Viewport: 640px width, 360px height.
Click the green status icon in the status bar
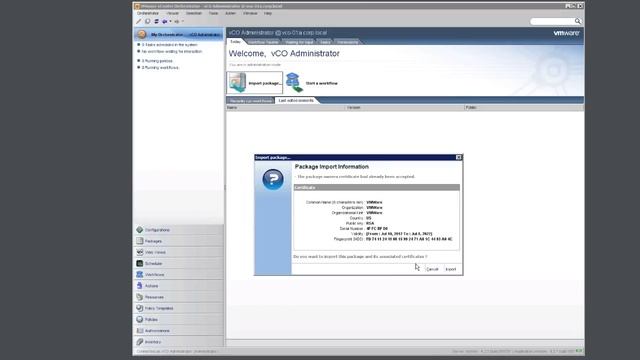pyautogui.click(x=579, y=351)
